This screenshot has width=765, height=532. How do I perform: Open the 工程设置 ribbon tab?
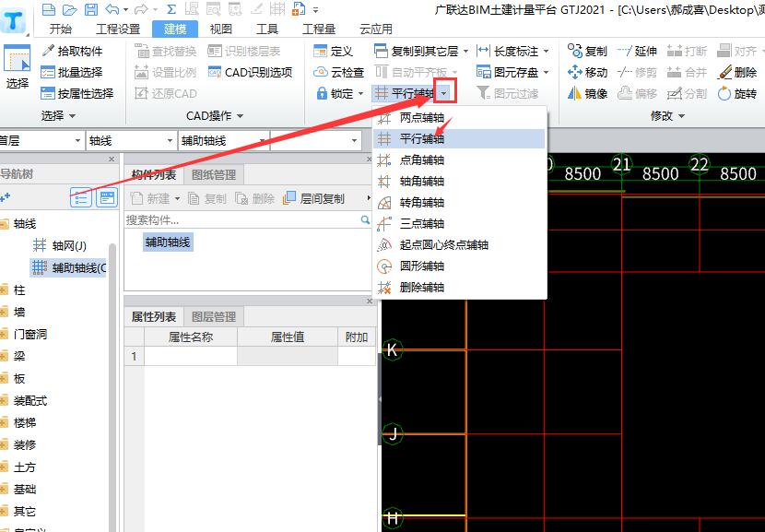click(x=118, y=29)
